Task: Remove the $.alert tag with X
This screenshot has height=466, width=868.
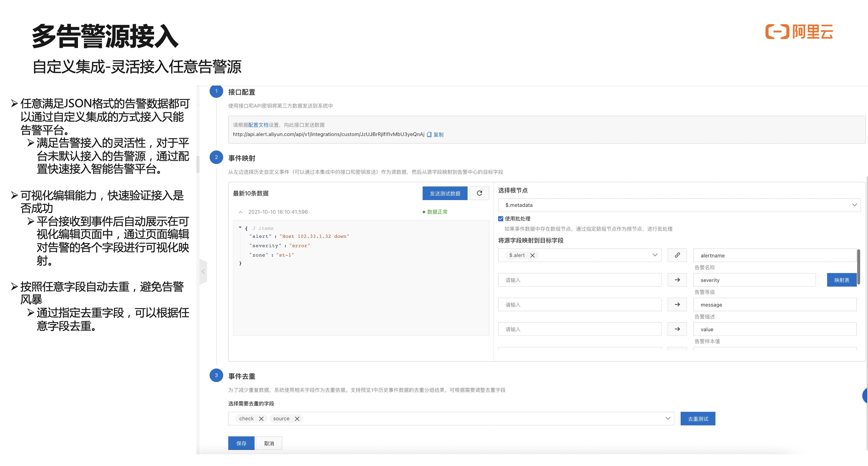Action: click(x=533, y=255)
